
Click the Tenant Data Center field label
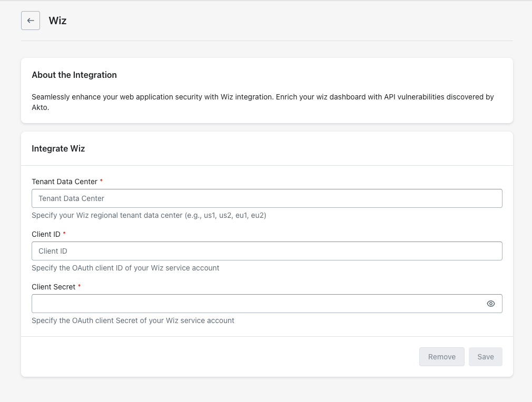pos(64,182)
